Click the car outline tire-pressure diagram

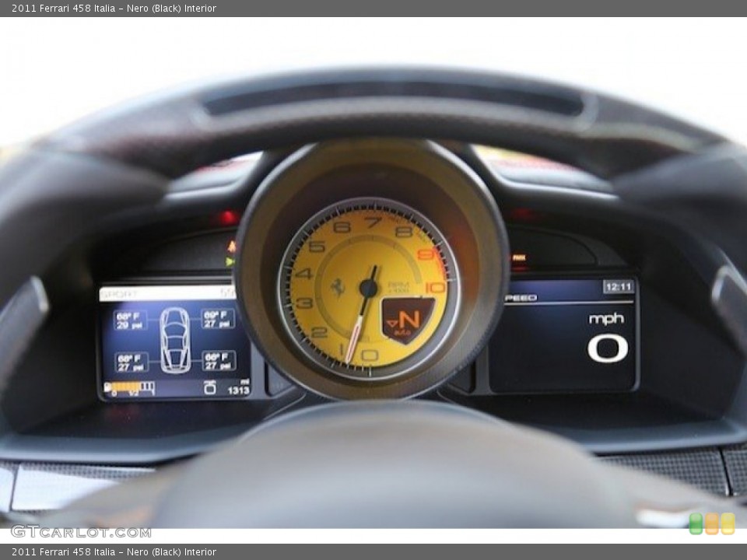[175, 340]
